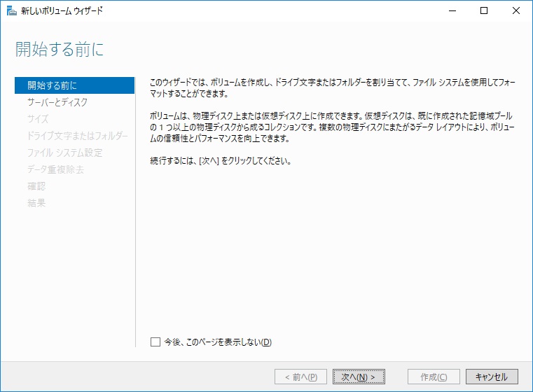This screenshot has width=533, height=392.
Task: Click the 次へ(N) > button
Action: (x=359, y=377)
